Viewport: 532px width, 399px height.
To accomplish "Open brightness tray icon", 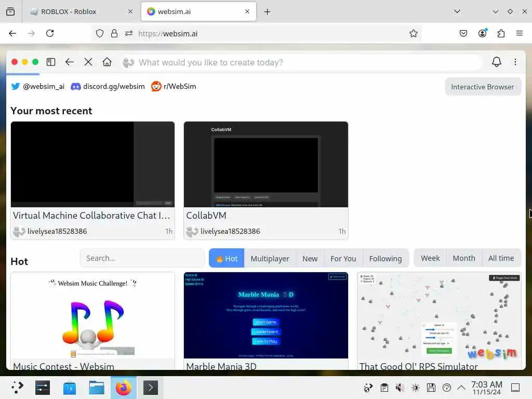I will click(x=415, y=388).
